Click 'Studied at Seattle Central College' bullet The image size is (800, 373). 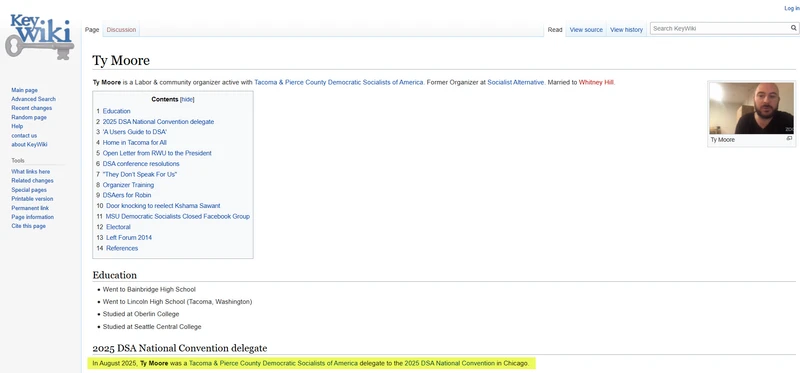(152, 327)
